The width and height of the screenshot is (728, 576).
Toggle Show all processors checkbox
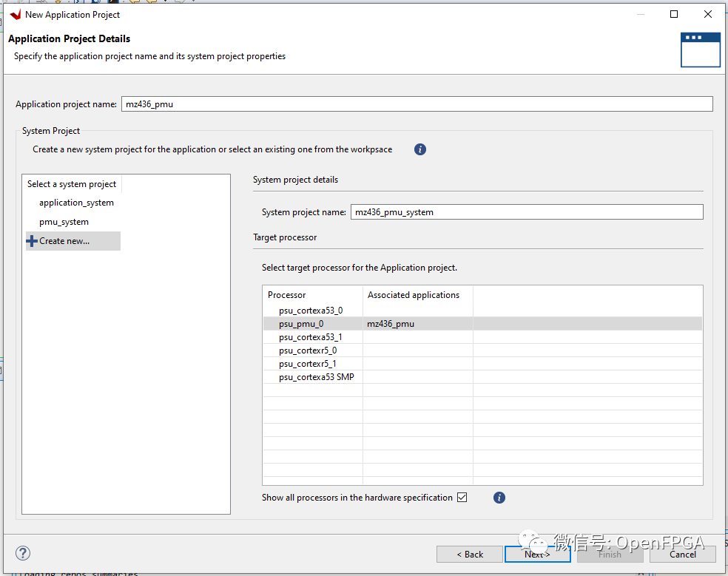[462, 498]
